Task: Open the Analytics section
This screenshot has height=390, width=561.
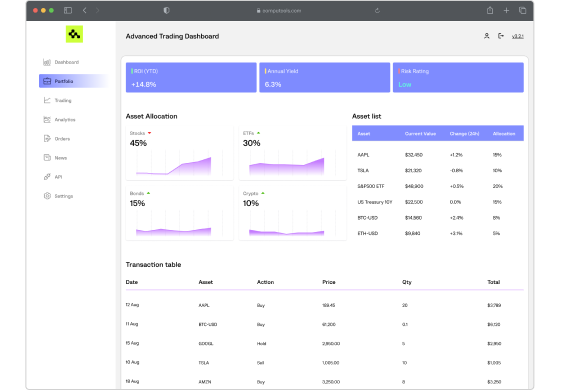Action: (x=65, y=120)
